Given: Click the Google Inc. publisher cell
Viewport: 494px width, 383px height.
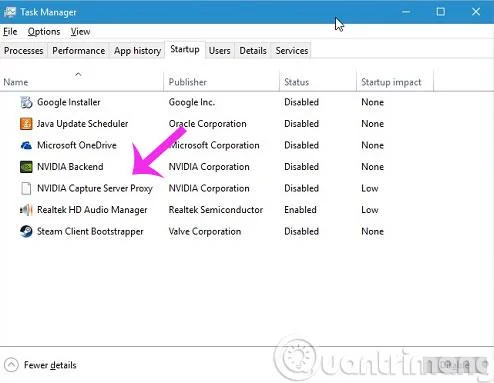Looking at the screenshot, I should pyautogui.click(x=192, y=102).
